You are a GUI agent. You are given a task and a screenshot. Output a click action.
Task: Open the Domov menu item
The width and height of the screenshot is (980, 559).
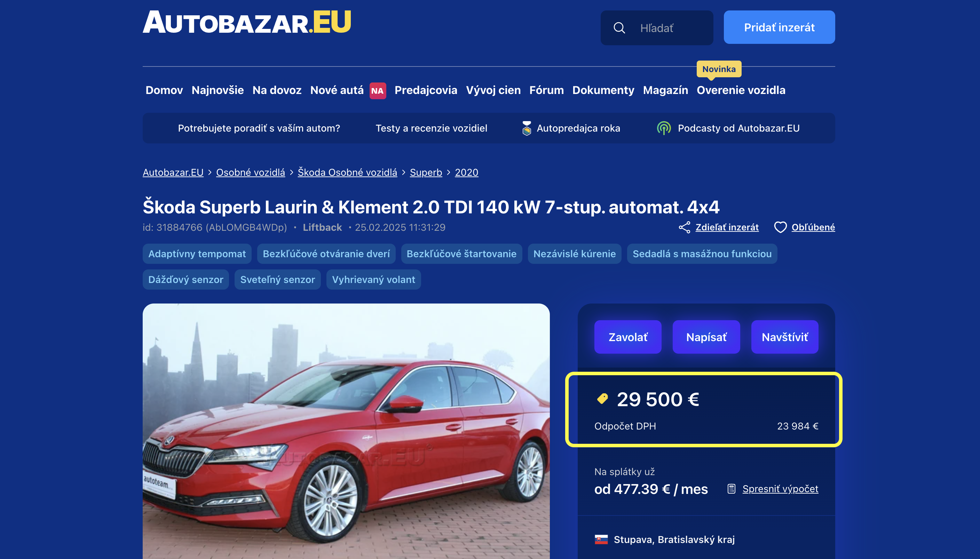tap(164, 90)
